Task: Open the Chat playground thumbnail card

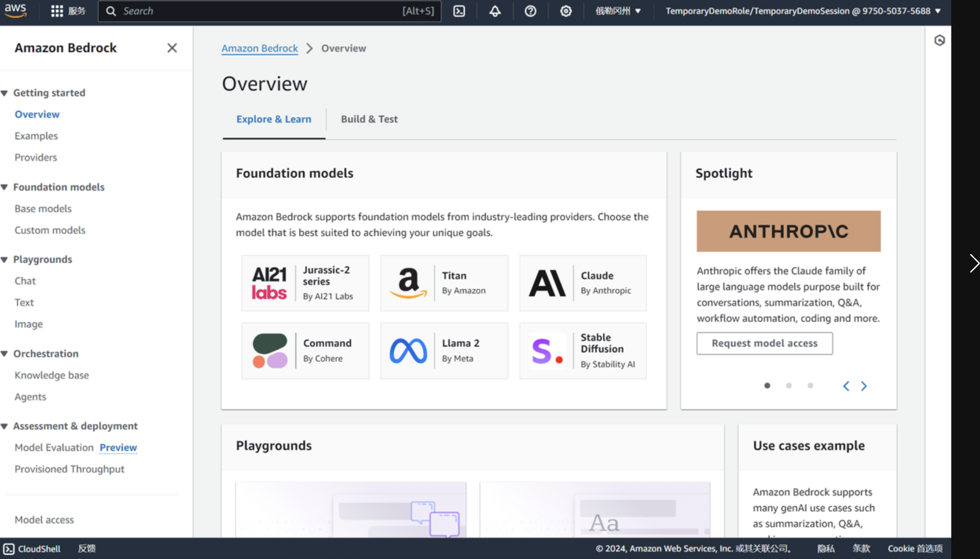Action: pos(351,510)
